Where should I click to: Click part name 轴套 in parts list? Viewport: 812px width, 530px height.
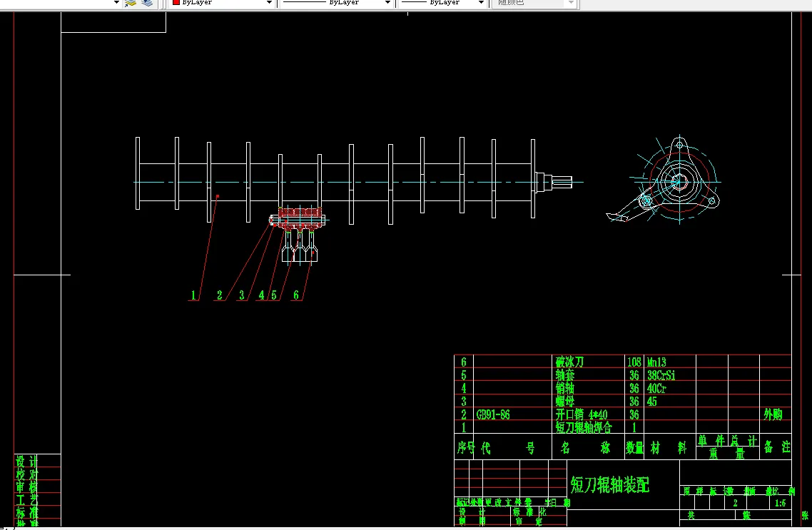565,374
